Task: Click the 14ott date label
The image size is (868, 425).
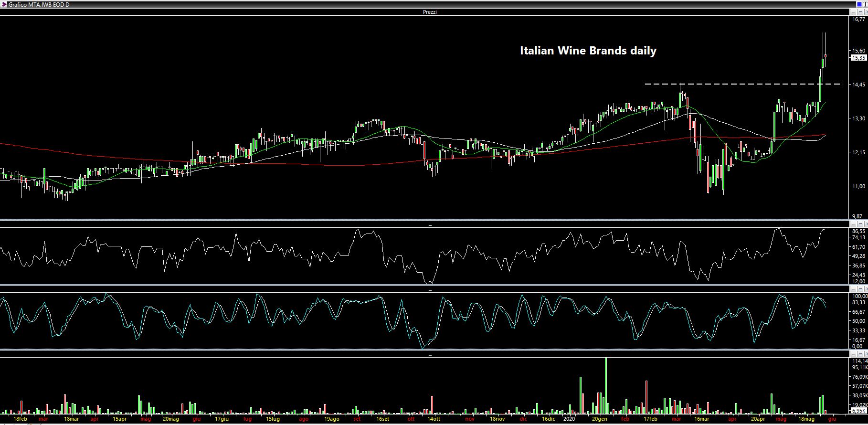Action: (x=434, y=419)
